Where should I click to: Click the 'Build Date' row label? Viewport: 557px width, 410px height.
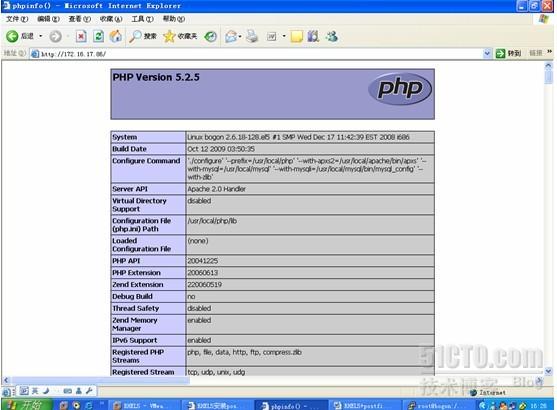pyautogui.click(x=129, y=149)
